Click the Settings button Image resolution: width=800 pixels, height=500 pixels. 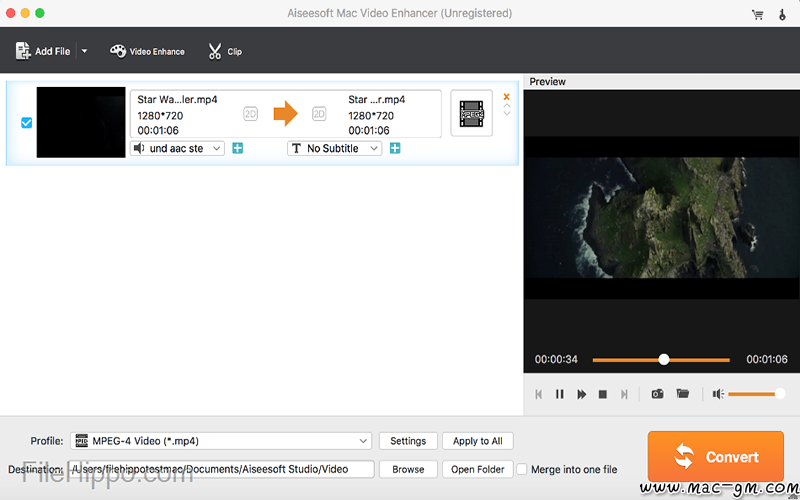pyautogui.click(x=408, y=441)
